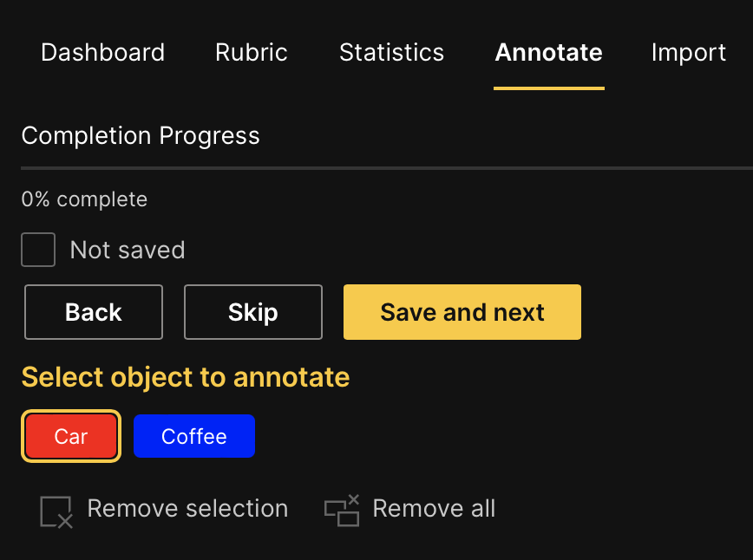Screen dimensions: 753x560
Task: Click the "Not saved" label text
Action: [128, 251]
